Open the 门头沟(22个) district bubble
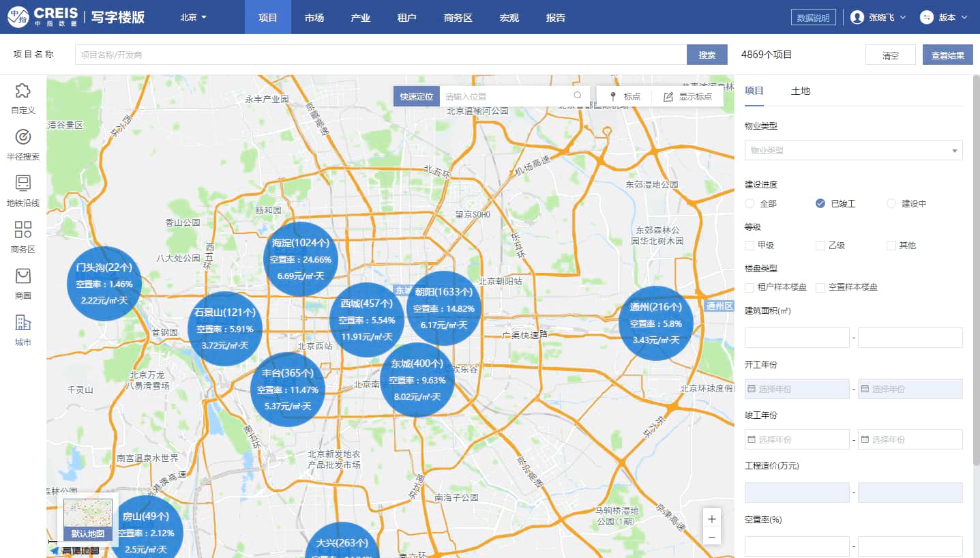This screenshot has height=558, width=980. (104, 283)
